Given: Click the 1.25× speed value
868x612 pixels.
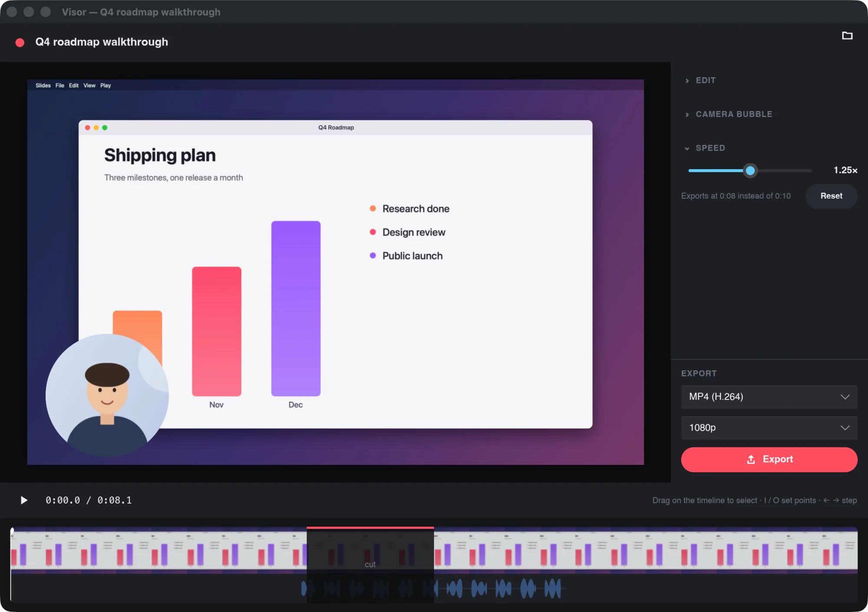Looking at the screenshot, I should point(845,170).
